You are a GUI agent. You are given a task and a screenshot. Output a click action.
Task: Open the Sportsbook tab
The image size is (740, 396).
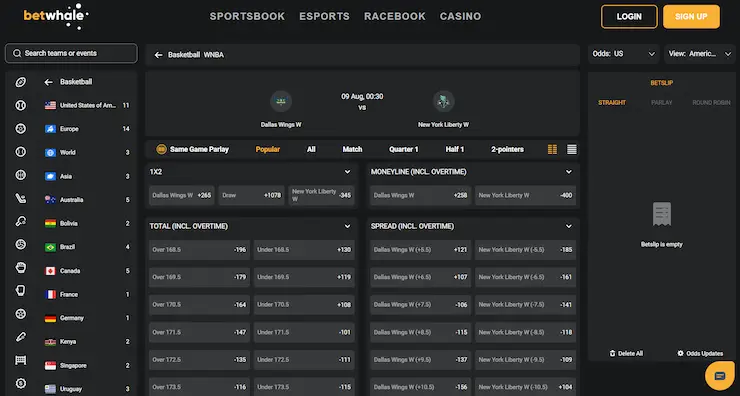(x=247, y=17)
